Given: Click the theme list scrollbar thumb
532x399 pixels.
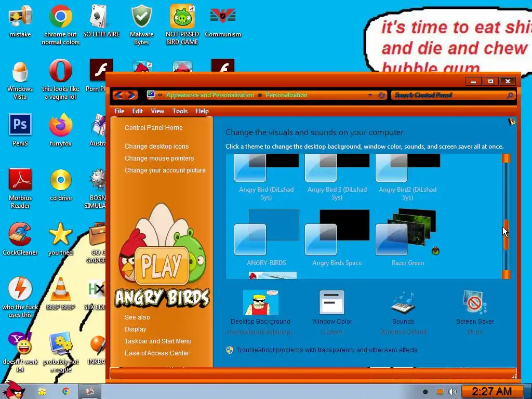Looking at the screenshot, I should click(506, 234).
